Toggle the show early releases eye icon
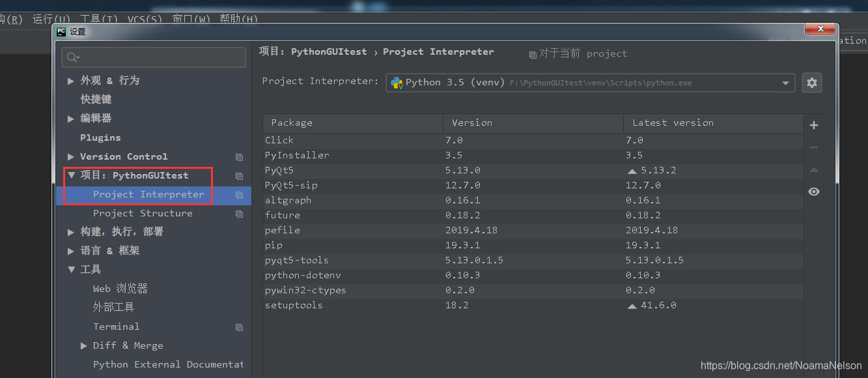This screenshot has height=378, width=868. (x=813, y=192)
